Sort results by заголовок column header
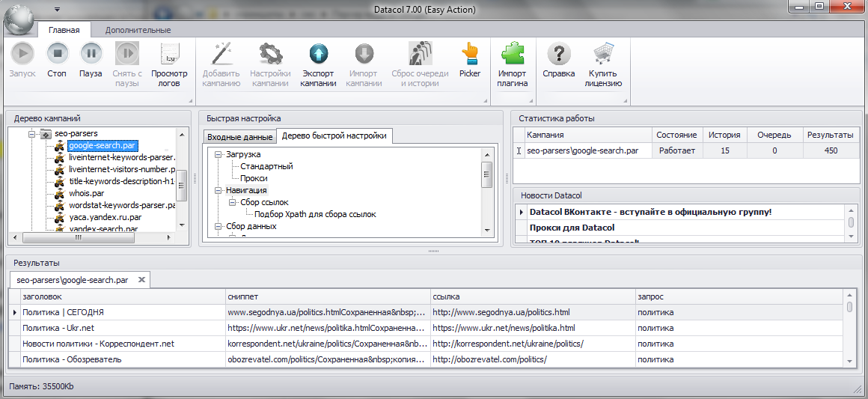Image resolution: width=868 pixels, height=399 pixels. [x=123, y=297]
